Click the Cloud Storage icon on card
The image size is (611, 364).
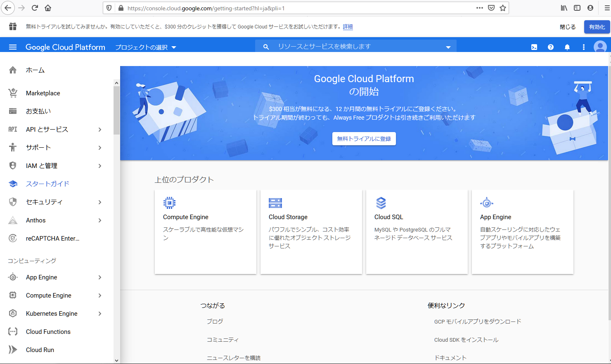[x=275, y=203]
